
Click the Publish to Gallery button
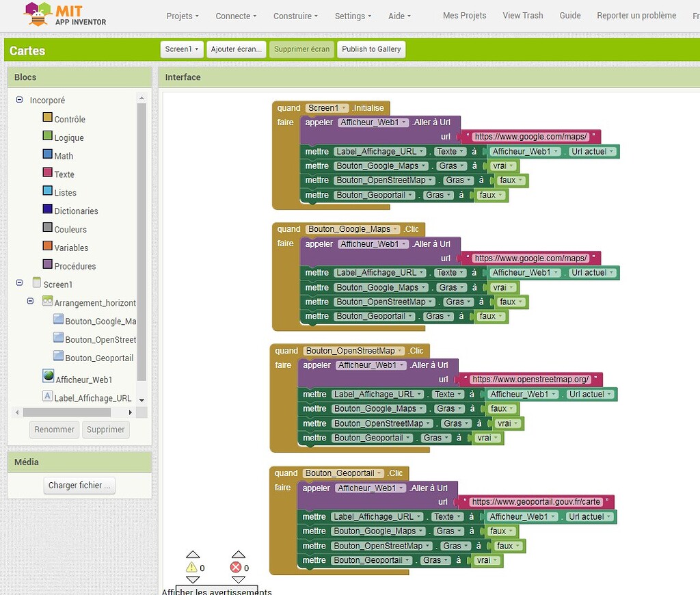click(x=371, y=49)
